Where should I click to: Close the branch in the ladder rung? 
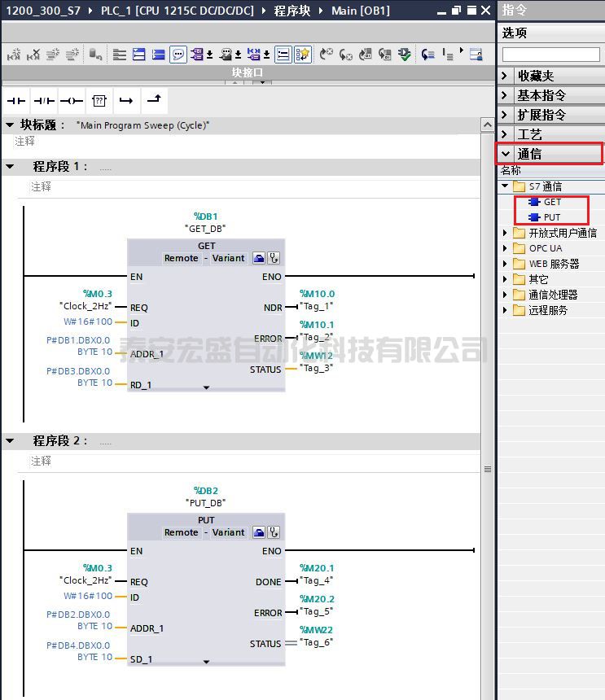[154, 100]
